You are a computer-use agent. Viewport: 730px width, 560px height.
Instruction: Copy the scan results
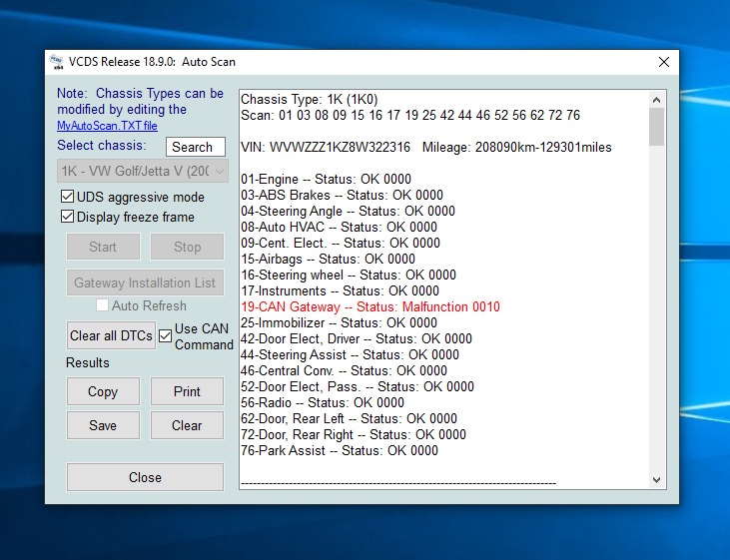[x=103, y=391]
